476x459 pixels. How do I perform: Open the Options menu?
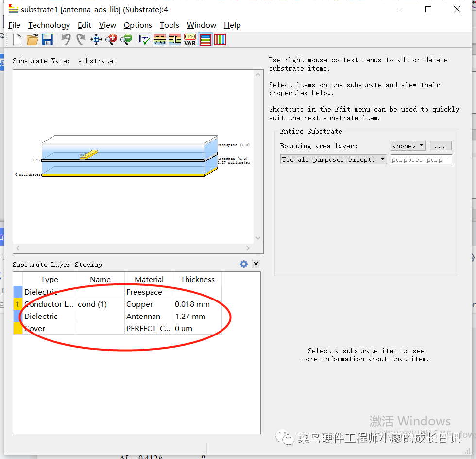138,25
